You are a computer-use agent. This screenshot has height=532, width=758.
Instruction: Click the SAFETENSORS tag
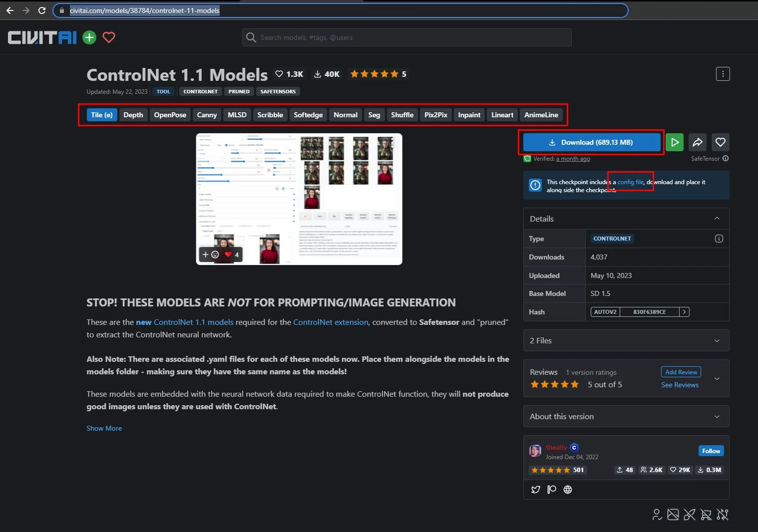tap(278, 91)
